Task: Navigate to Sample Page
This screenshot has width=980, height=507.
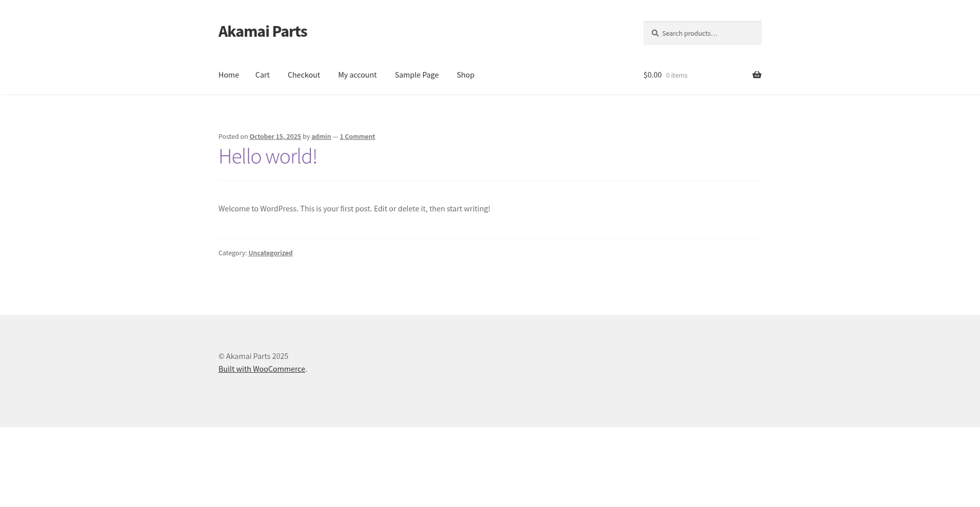Action: [x=416, y=75]
